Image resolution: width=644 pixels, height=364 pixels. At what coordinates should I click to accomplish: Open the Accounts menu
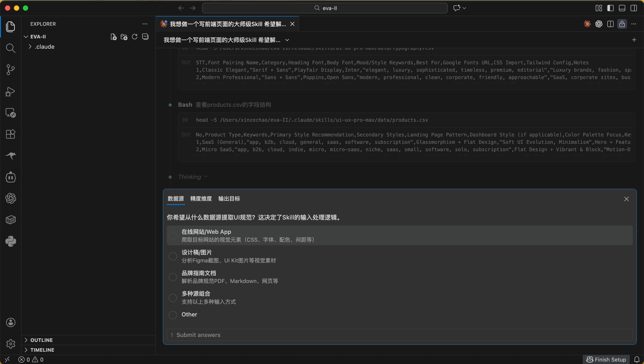coord(11,322)
